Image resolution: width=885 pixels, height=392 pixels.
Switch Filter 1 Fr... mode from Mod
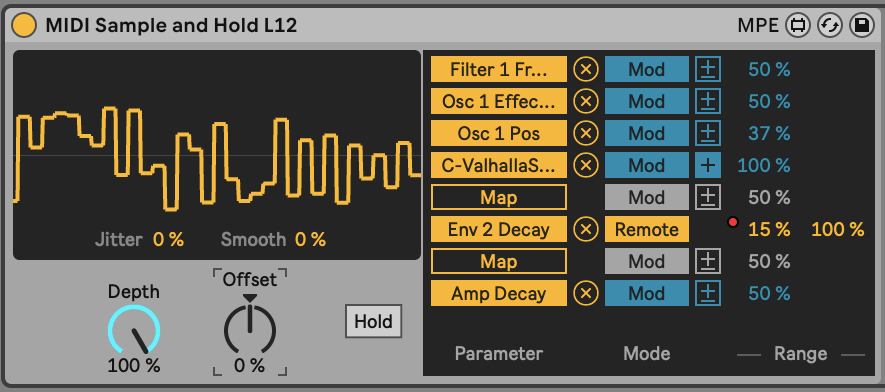click(647, 69)
